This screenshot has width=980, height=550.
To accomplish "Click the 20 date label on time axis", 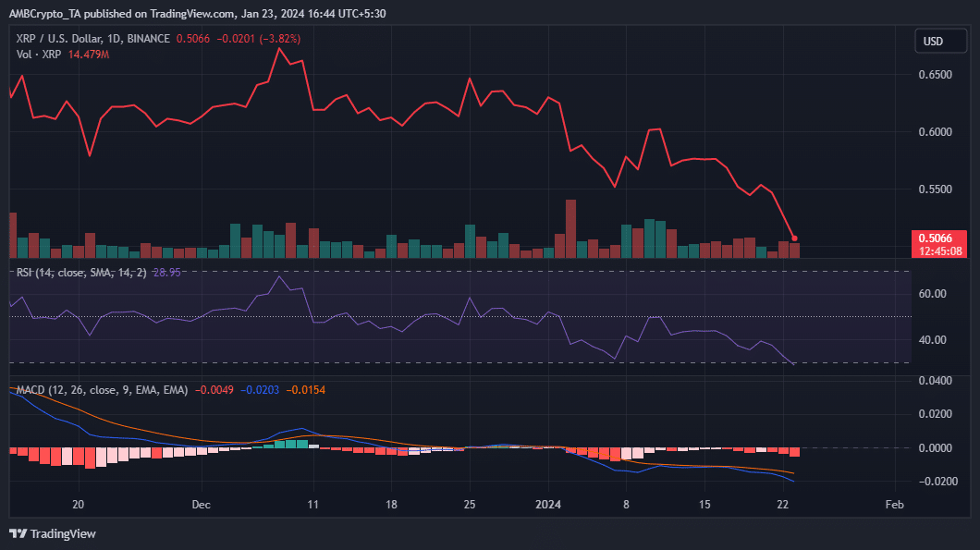I will (x=79, y=505).
